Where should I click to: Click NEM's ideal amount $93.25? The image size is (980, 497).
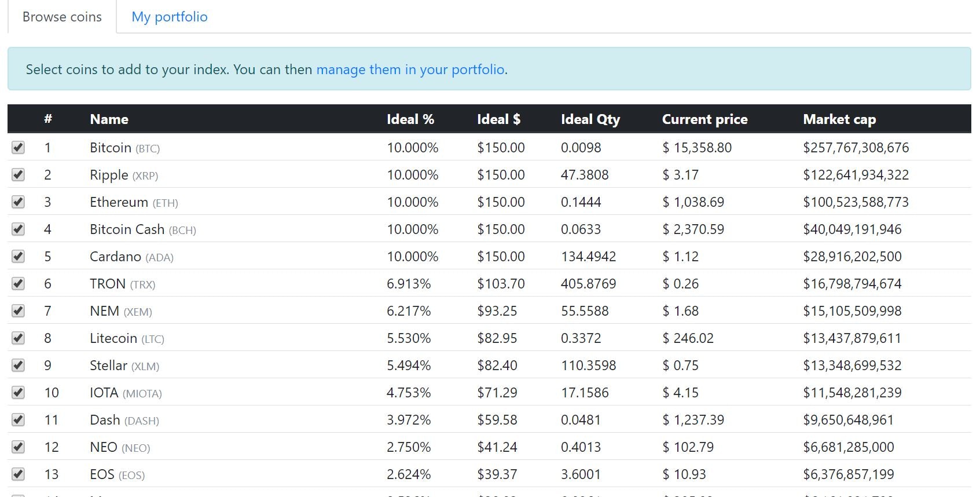(x=497, y=311)
